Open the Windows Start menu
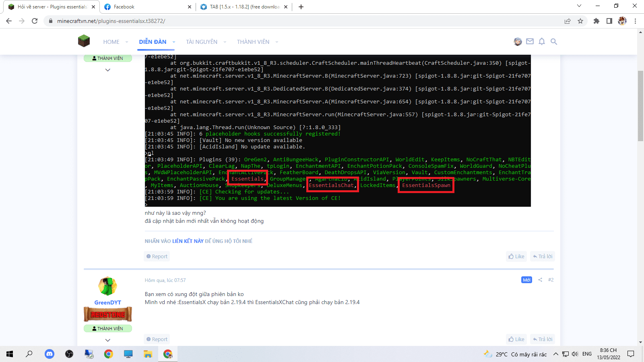Viewport: 644px width, 362px height. (10, 354)
